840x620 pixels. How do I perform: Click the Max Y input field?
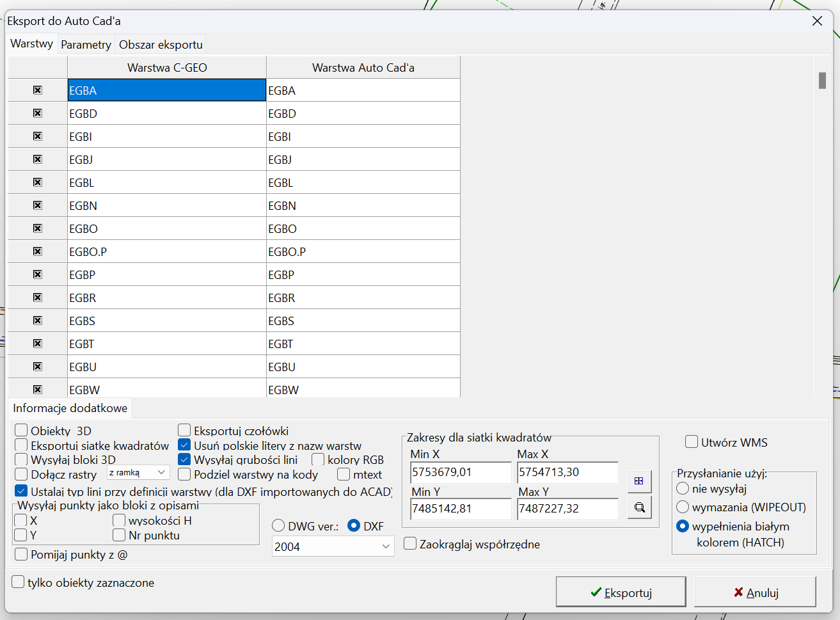[x=567, y=509]
